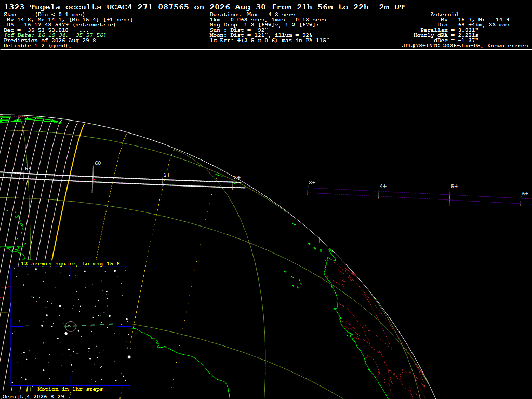Click the Occult 4.2026.8.29 version text
The height and width of the screenshot is (399, 532).
[33, 396]
